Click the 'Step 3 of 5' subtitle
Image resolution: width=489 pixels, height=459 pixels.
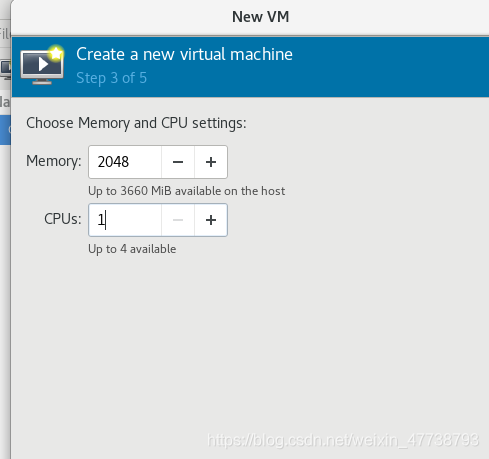111,78
